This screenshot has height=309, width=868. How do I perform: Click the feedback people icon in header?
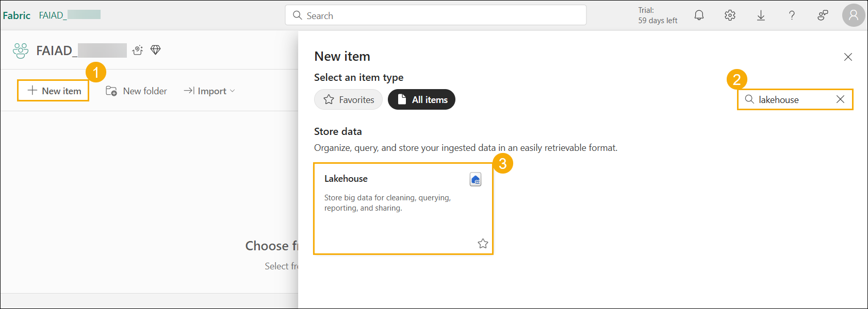[x=823, y=15]
